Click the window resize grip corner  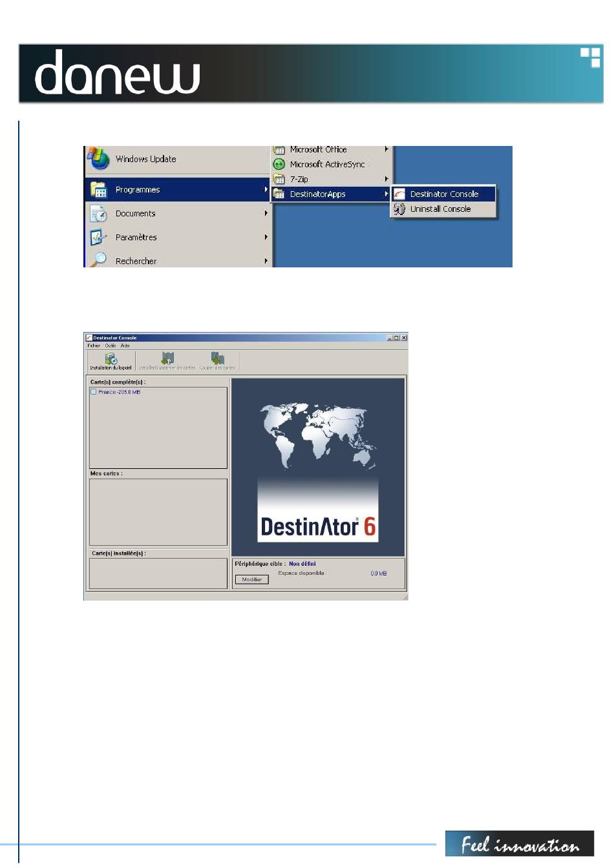point(405,597)
